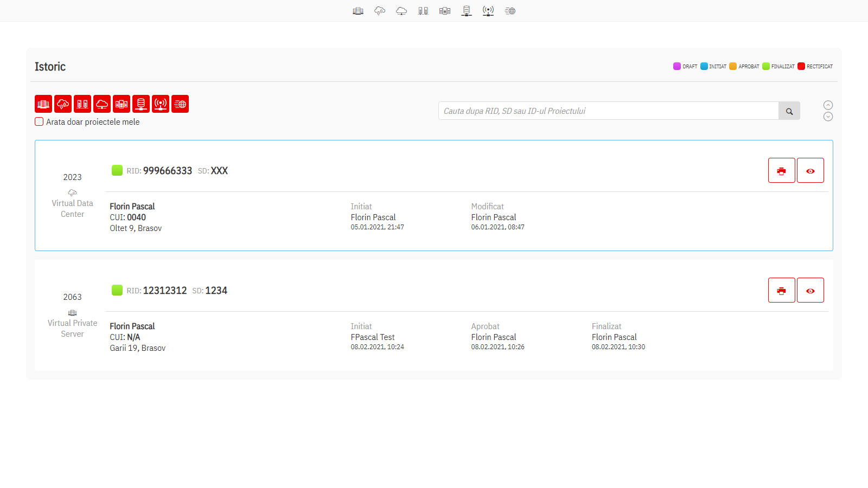Click the circled down chevron beside search

(x=828, y=117)
